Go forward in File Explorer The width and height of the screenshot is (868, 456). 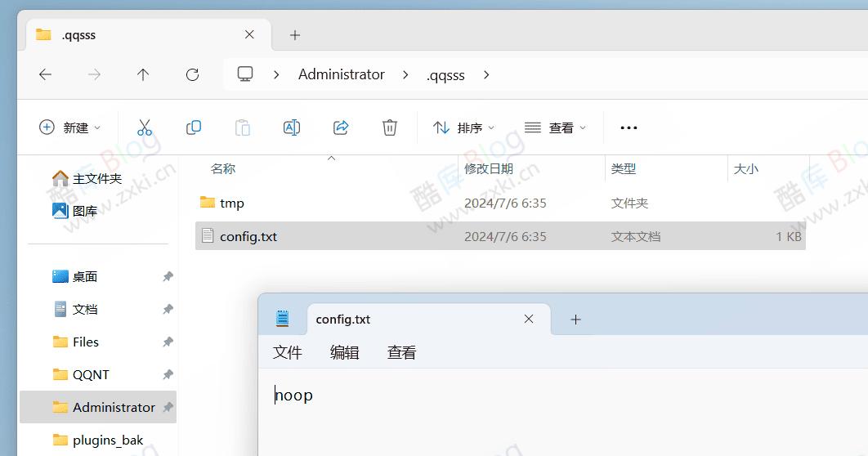(x=95, y=74)
